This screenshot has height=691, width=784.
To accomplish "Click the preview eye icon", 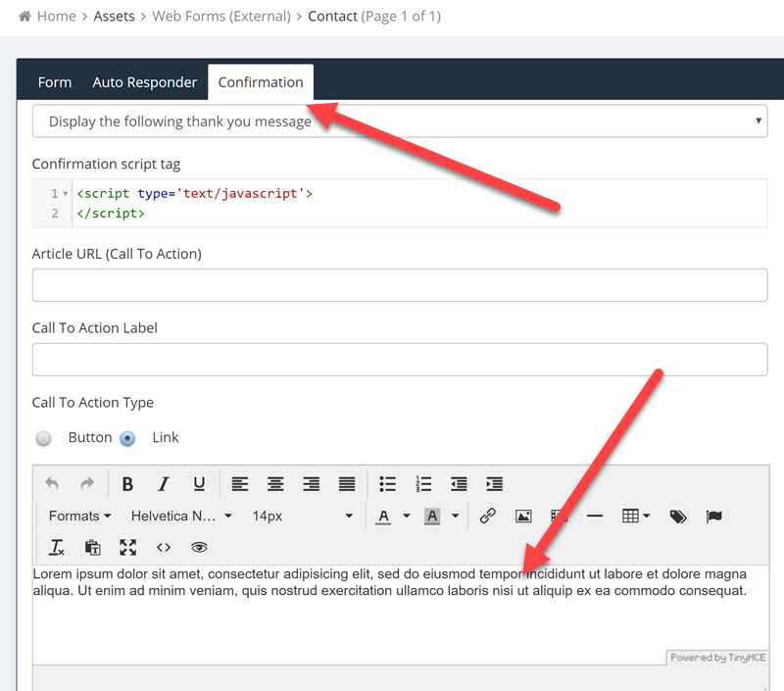I will pyautogui.click(x=199, y=547).
